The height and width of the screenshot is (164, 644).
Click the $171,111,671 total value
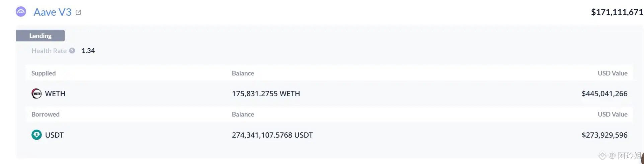point(617,12)
